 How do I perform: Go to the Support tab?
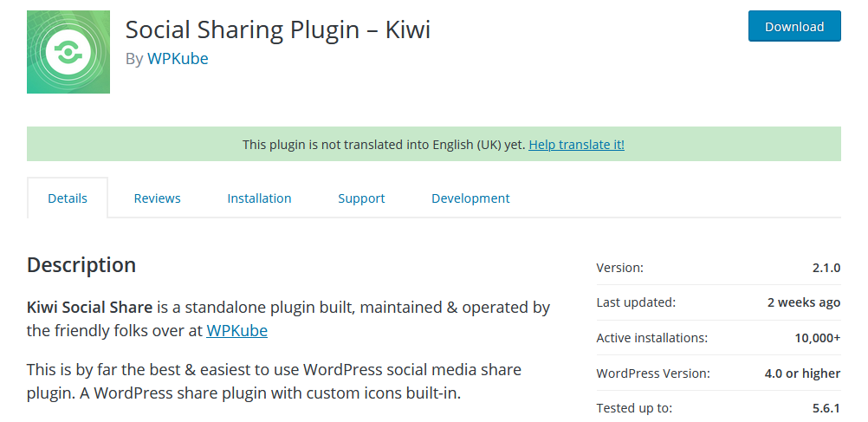pos(361,198)
